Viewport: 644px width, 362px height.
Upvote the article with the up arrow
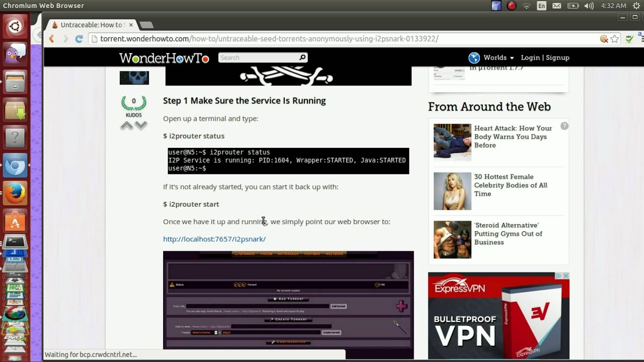[127, 126]
